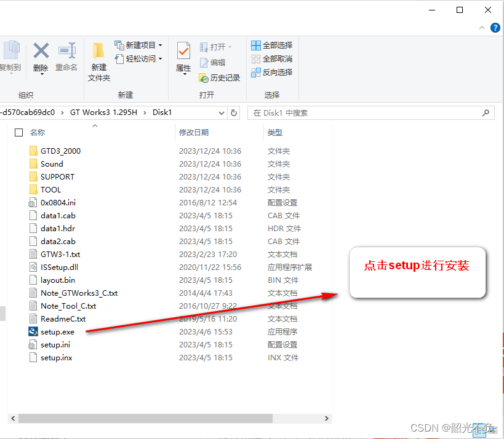This screenshot has width=504, height=439.
Task: Click the Rename (重命名) ribbon icon
Action: click(x=66, y=51)
